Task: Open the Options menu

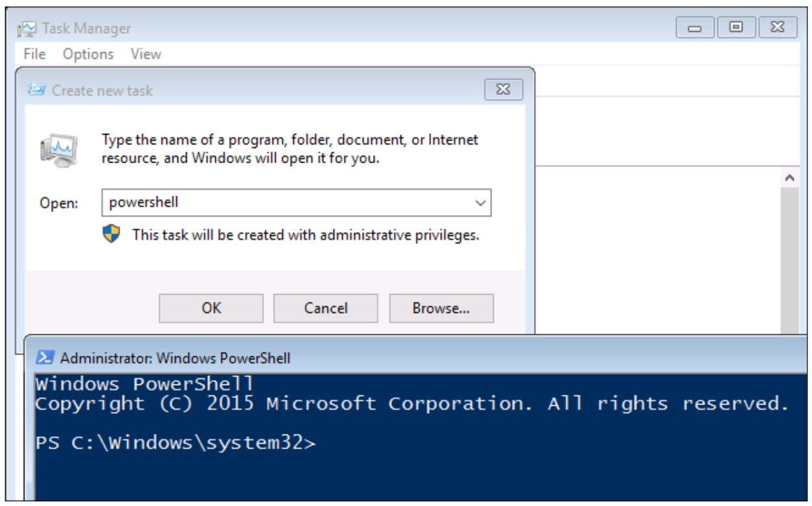Action: [x=89, y=54]
